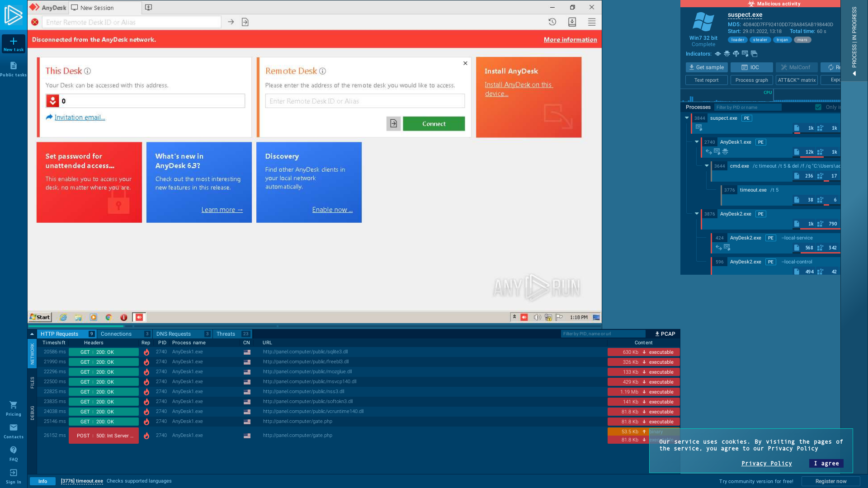Collapse the suspect.exe process tree
868x488 pixels.
687,118
